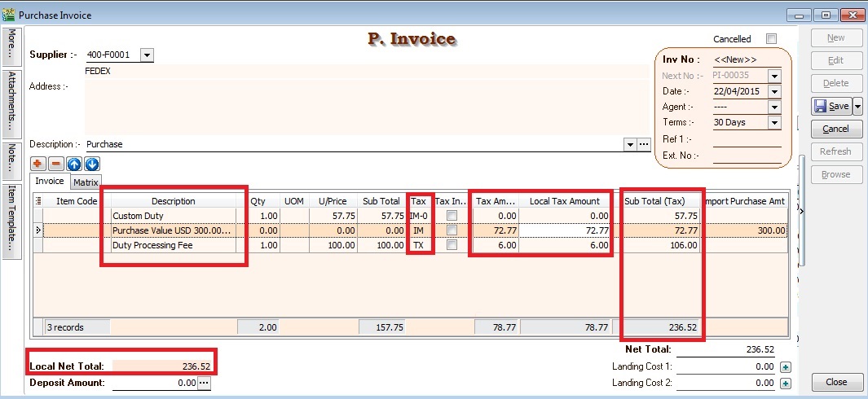Click the Browse button
868x399 pixels.
click(x=836, y=174)
